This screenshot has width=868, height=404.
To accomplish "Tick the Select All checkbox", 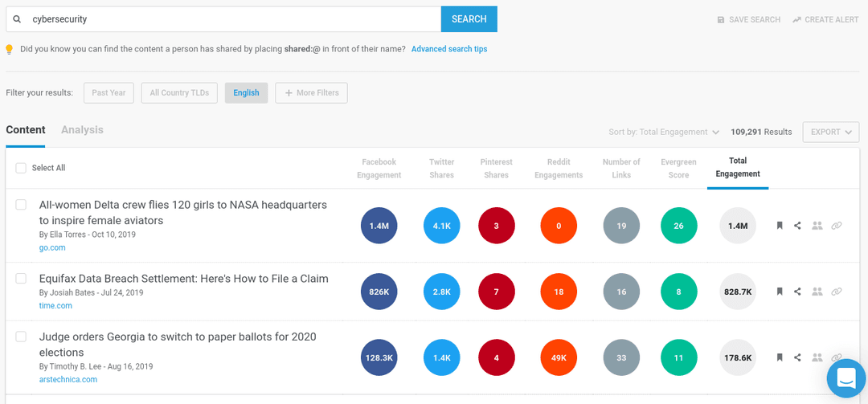I will pyautogui.click(x=21, y=168).
